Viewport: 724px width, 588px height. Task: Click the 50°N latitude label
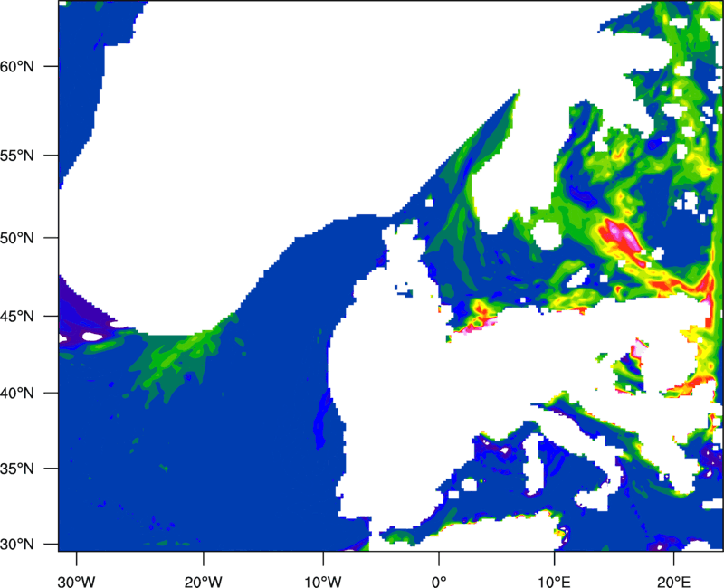pyautogui.click(x=17, y=238)
